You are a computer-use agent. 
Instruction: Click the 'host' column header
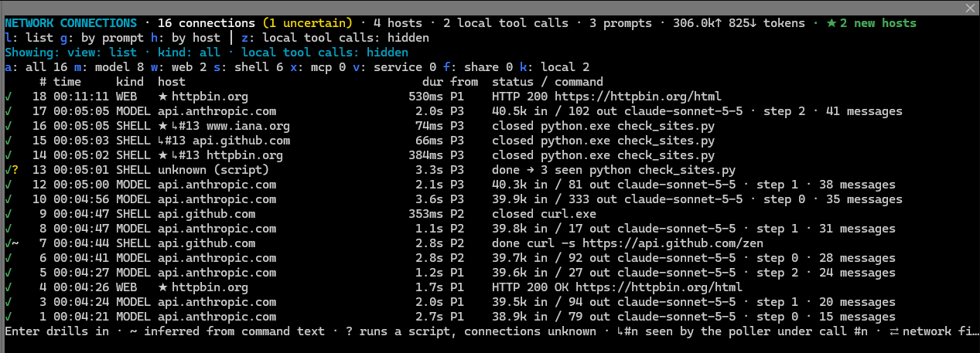pos(172,82)
